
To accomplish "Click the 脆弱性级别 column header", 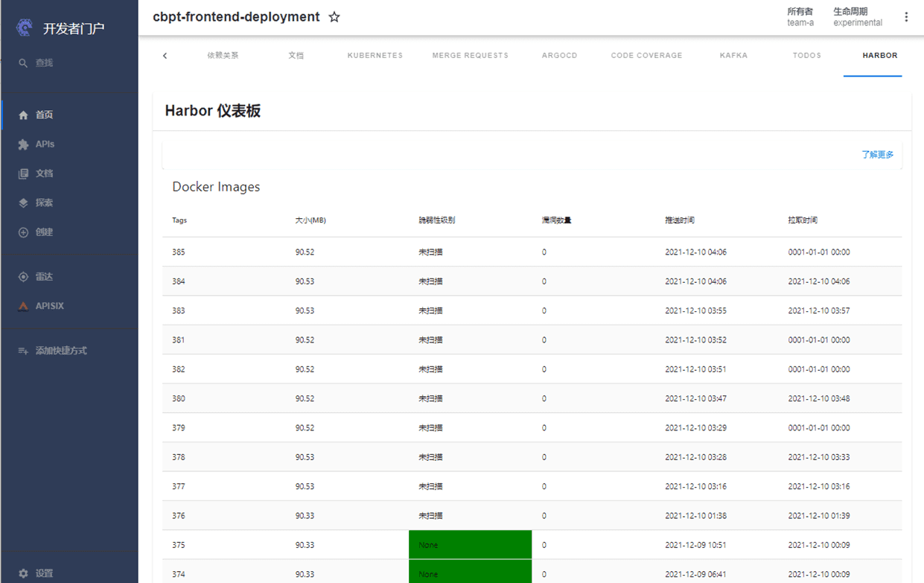I will click(436, 220).
